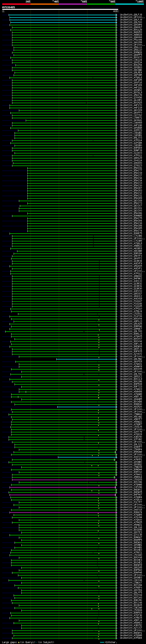This screenshot has width=146, height=644.
Task: Open hit UniRef100_Q9LFJ8
Action: pos(131,15)
